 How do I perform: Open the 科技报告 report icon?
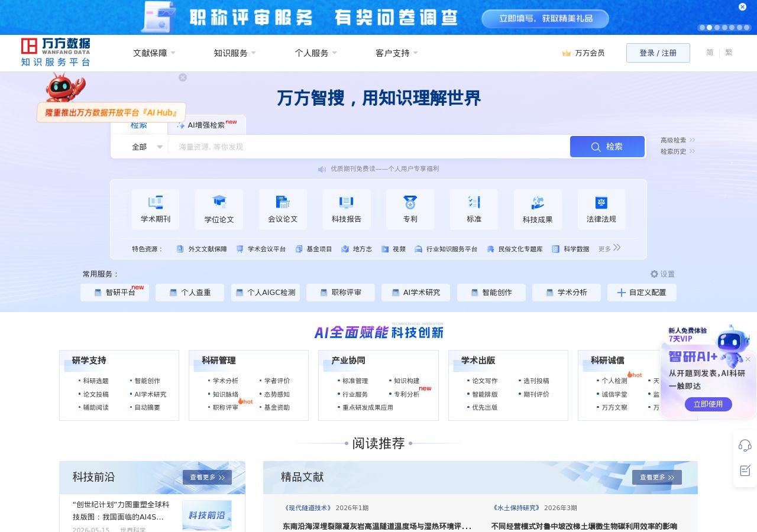coord(347,202)
